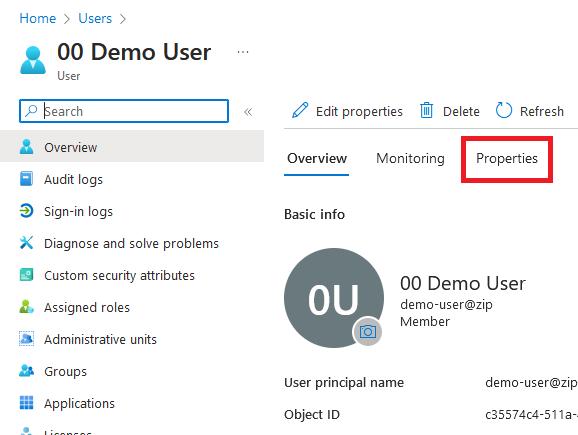Click the User principal name label
The image size is (578, 435).
click(344, 383)
